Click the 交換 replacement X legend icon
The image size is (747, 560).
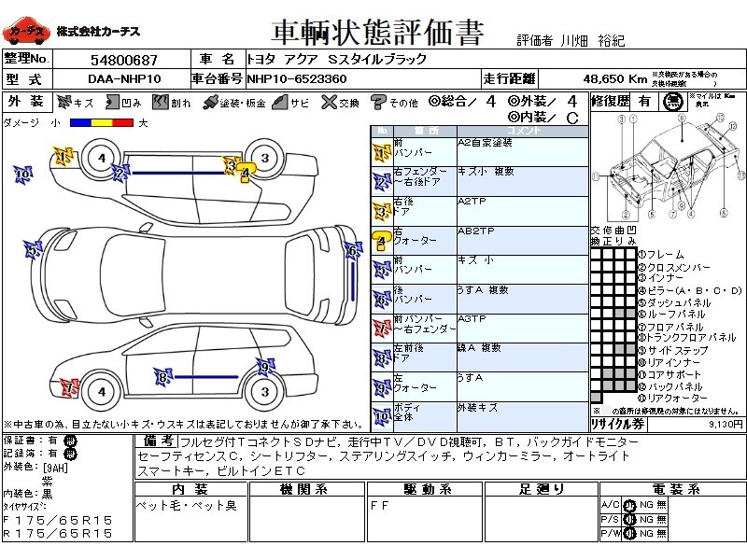pos(329,102)
